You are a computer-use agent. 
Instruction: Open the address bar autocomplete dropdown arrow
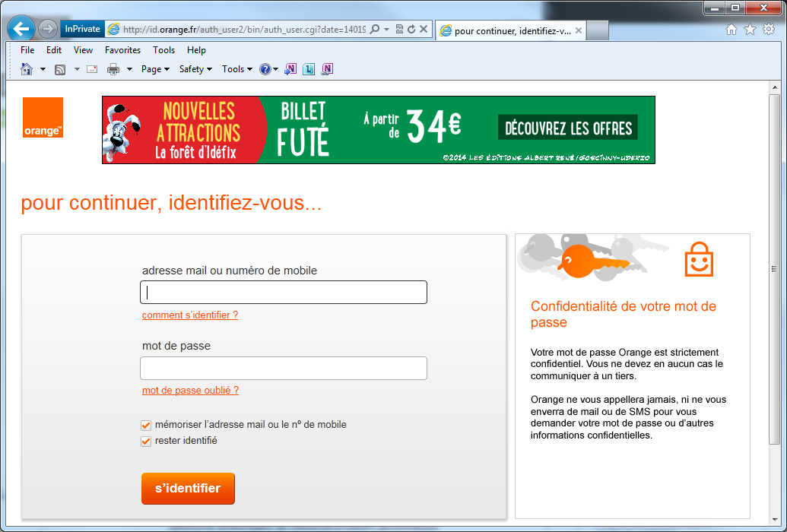click(x=386, y=29)
